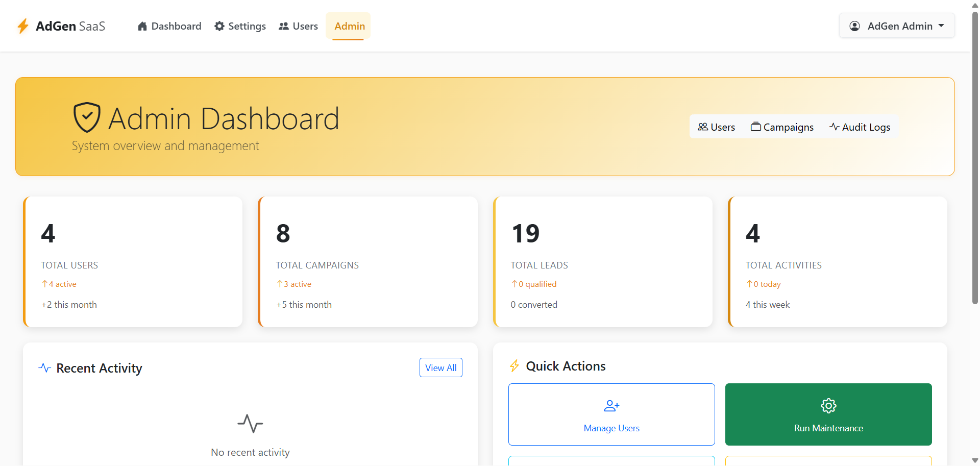Click the '+5 this month' text
Viewport: 980px width, 466px height.
tap(304, 305)
